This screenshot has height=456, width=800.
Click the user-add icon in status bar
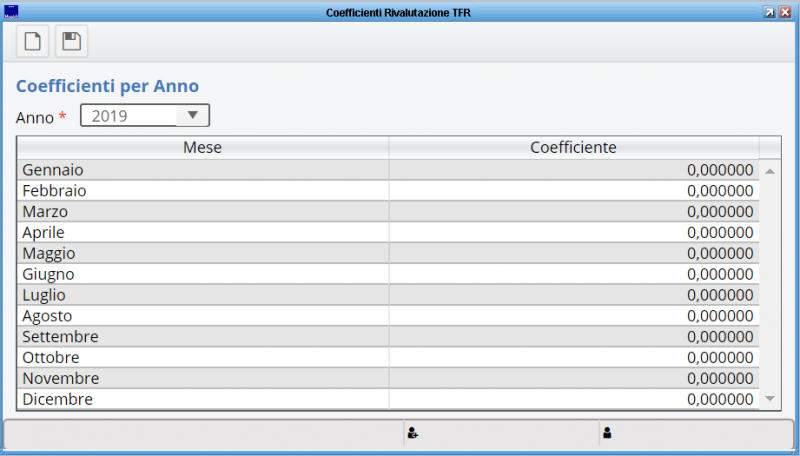(413, 433)
